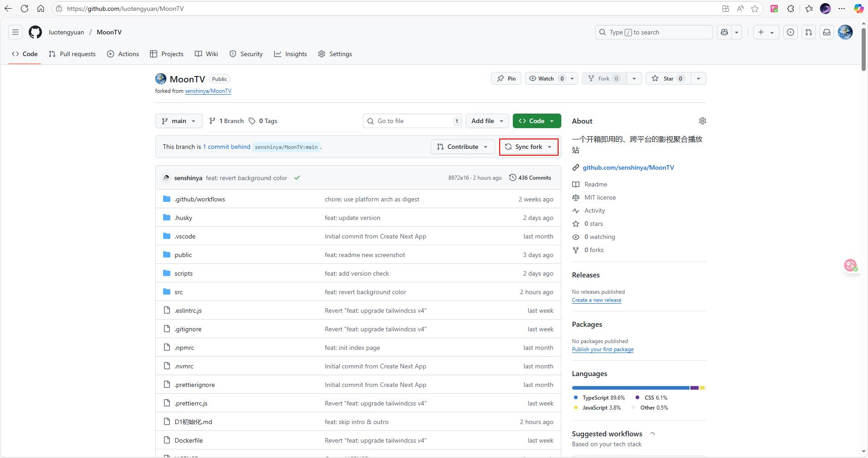Open Edge Copilot sidebar icon
The height and width of the screenshot is (458, 868).
click(x=858, y=9)
